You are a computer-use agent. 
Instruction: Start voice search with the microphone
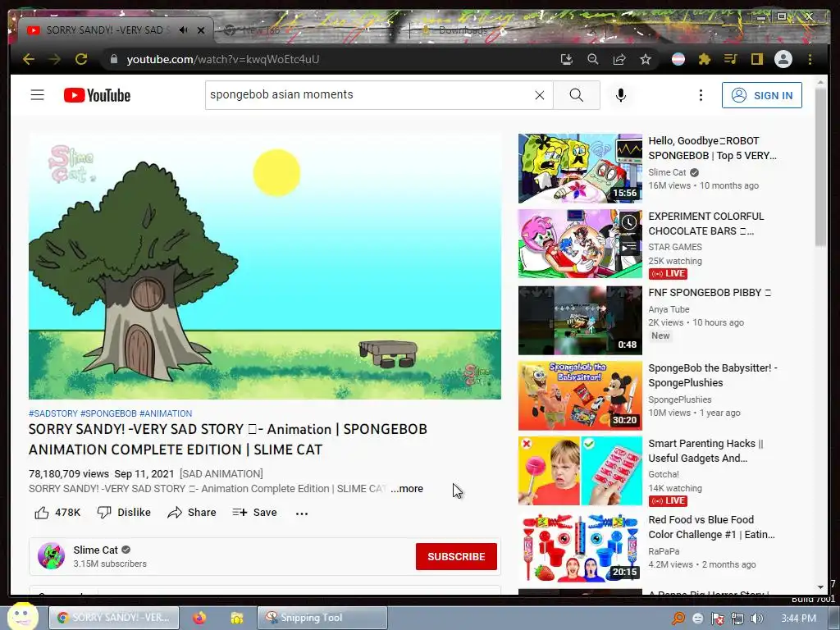point(620,95)
